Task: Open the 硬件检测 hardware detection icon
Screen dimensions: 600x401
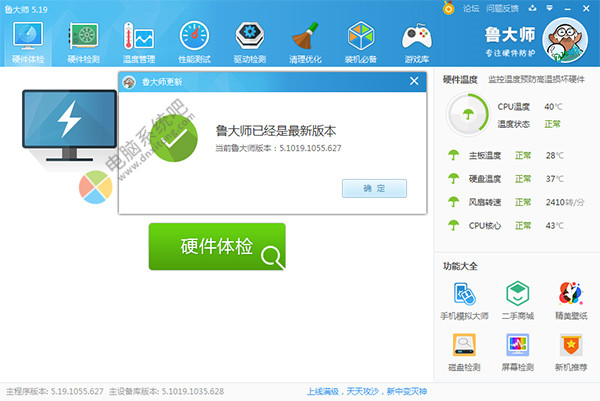Action: coord(83,42)
